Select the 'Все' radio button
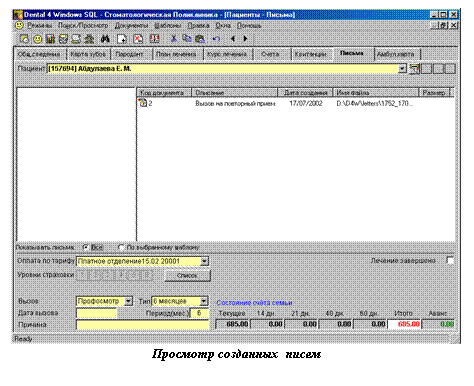 coord(85,247)
